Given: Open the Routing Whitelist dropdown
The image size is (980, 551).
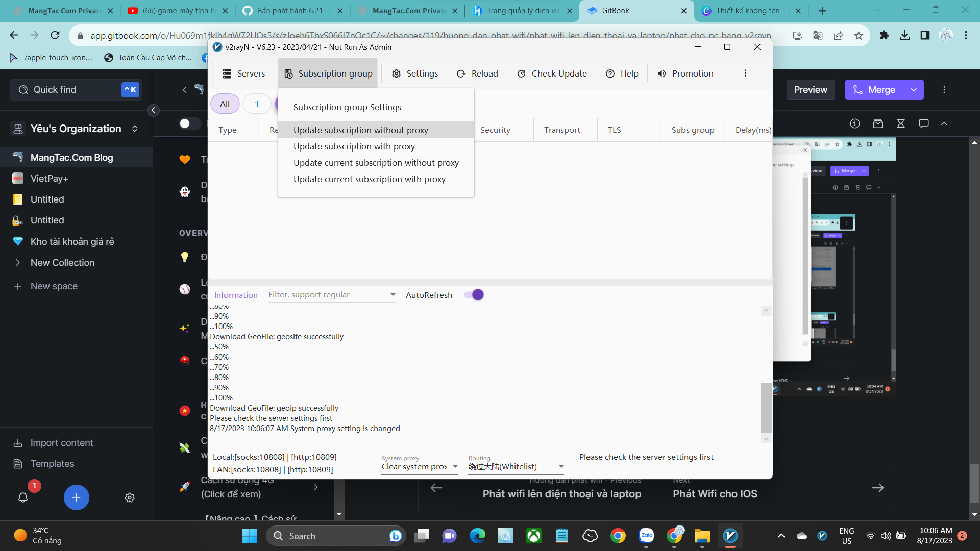Looking at the screenshot, I should (516, 467).
